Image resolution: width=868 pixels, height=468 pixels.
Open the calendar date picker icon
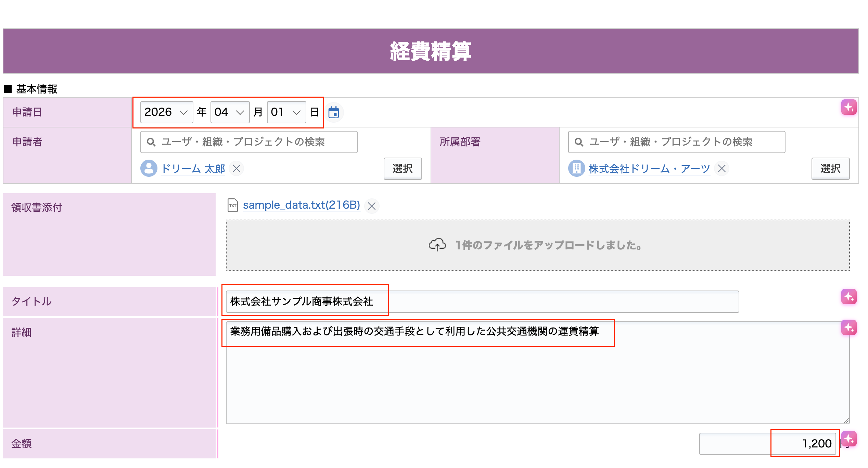[x=334, y=112]
